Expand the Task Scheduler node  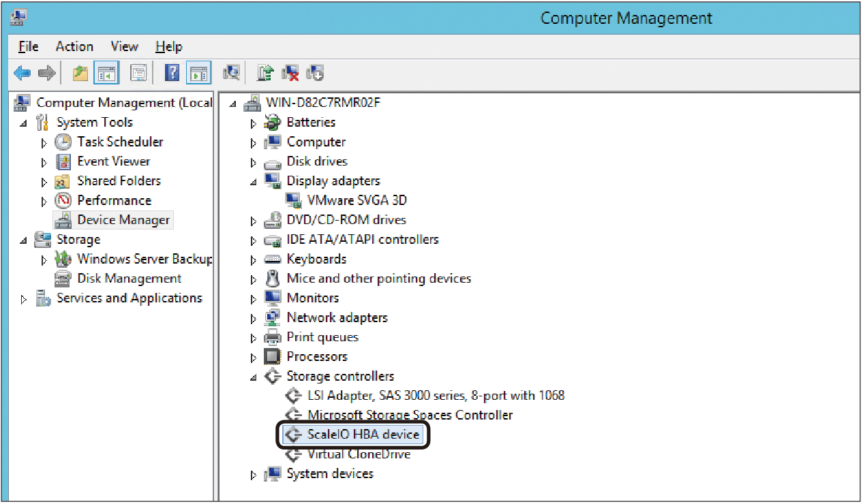[x=44, y=143]
